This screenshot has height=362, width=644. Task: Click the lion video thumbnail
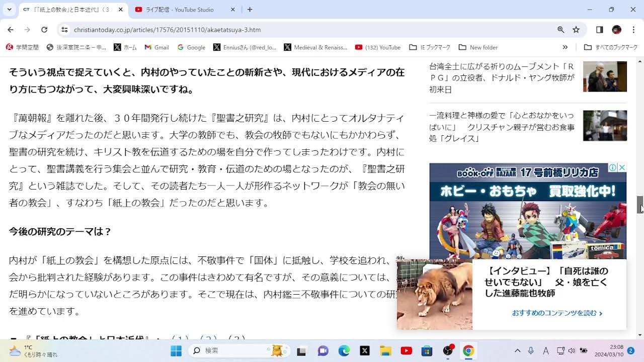coord(435,295)
